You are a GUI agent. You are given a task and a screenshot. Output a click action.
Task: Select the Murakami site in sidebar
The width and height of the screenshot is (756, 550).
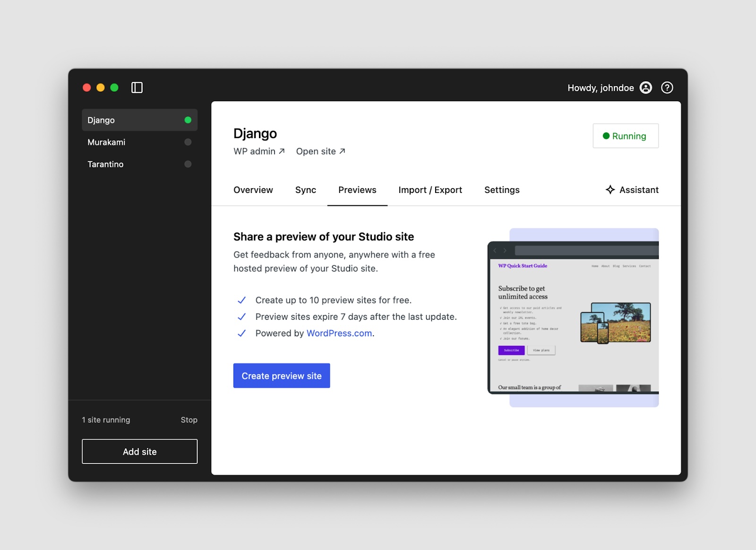[139, 142]
